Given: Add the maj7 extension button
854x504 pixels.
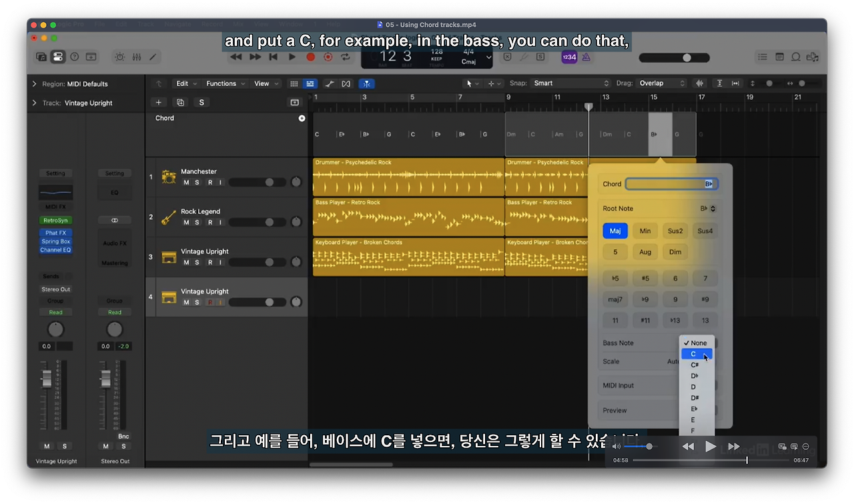Looking at the screenshot, I should click(x=615, y=299).
